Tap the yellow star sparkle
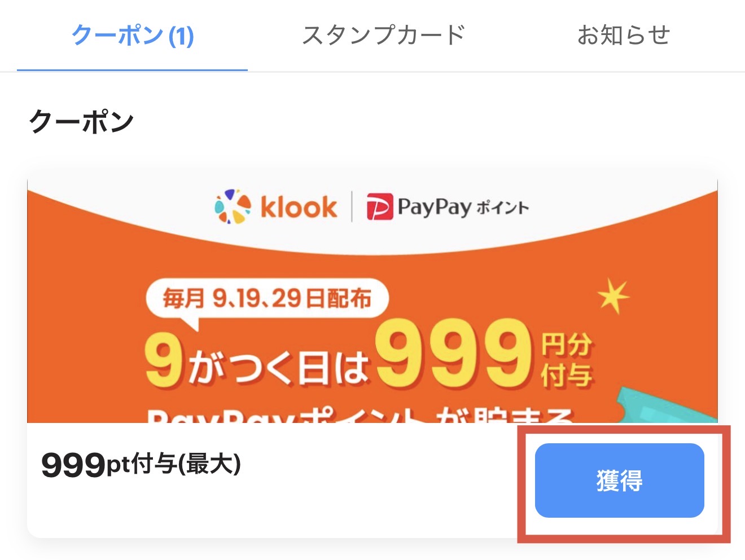Screen dimensions: 745x560 point(613,296)
